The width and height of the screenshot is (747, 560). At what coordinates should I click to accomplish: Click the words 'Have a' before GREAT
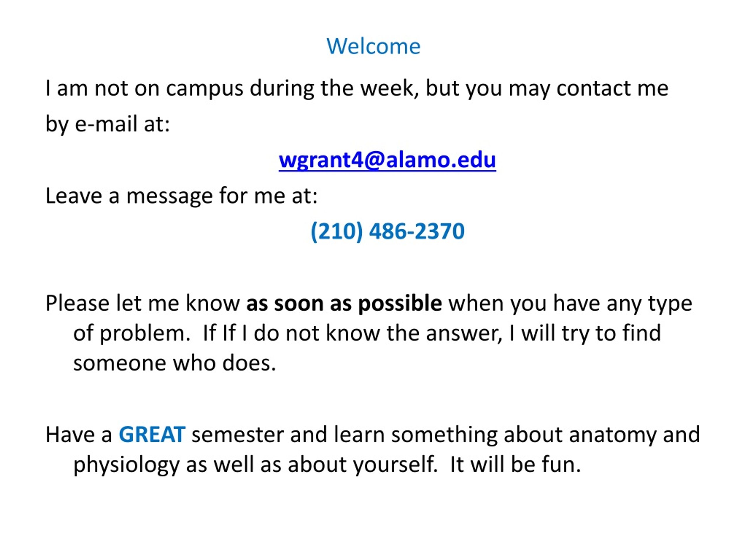79,434
